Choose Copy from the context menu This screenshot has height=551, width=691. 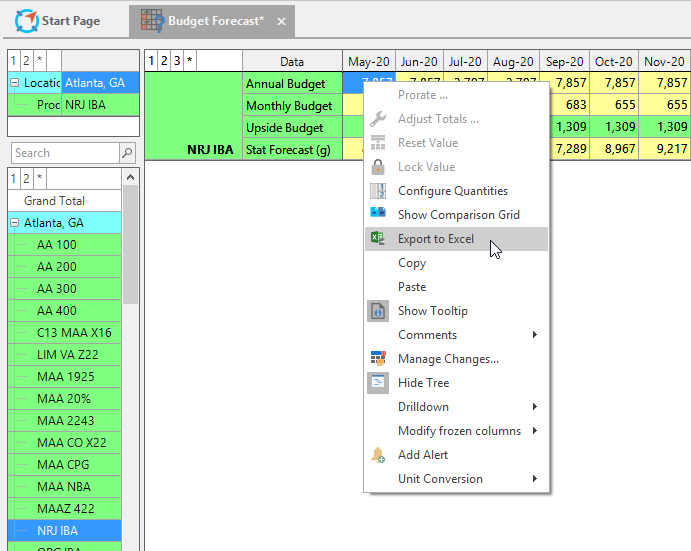(457, 263)
